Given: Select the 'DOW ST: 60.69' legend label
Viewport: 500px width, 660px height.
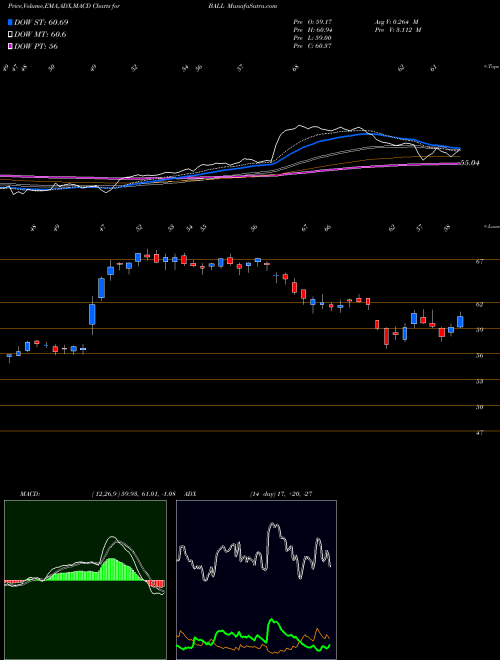Looking at the screenshot, I should [x=41, y=22].
